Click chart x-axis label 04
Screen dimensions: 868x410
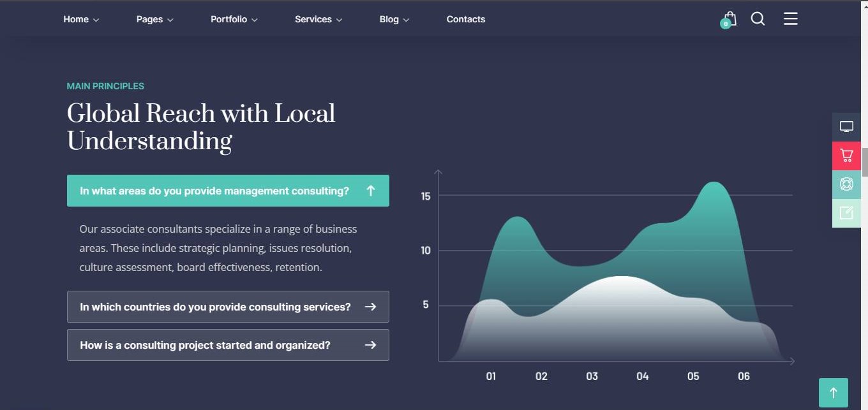pos(643,376)
